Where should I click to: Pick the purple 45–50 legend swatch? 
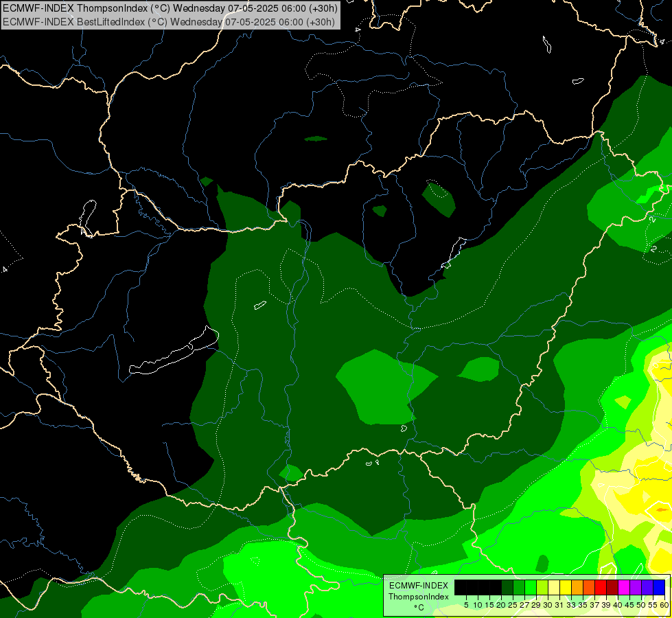click(636, 587)
